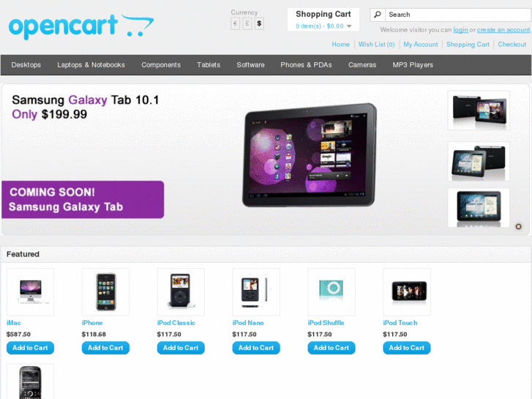Viewport: 532px width, 399px height.
Task: Open the Laptops & Notebooks menu
Action: coord(91,65)
